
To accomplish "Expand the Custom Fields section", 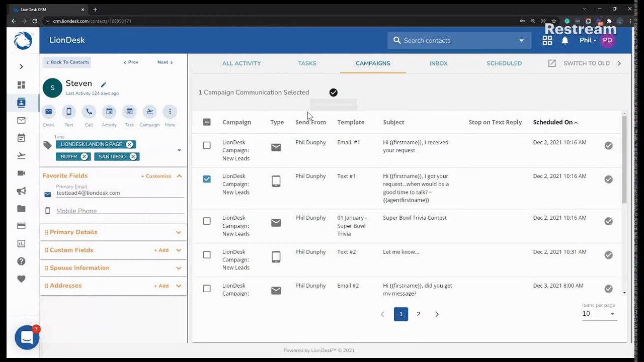I will 179,250.
